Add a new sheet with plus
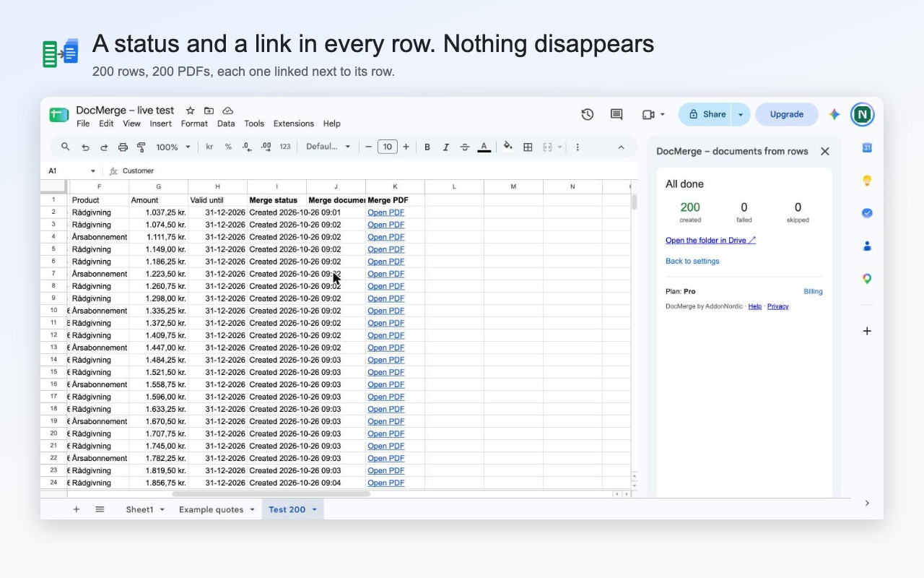924x578 pixels. point(77,509)
